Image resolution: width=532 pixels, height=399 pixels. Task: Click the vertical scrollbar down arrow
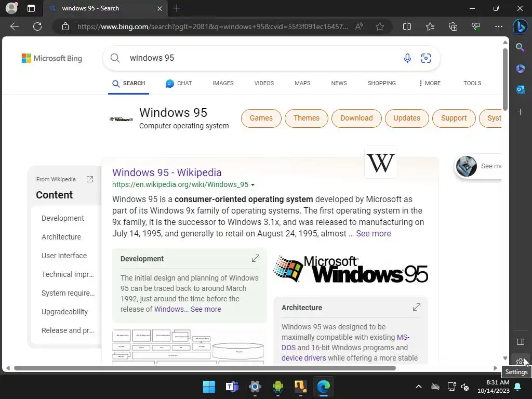(x=505, y=358)
